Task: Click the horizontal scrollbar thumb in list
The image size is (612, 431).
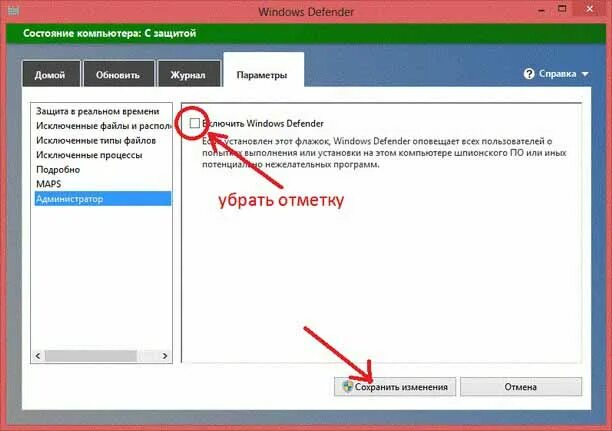Action: [91, 356]
